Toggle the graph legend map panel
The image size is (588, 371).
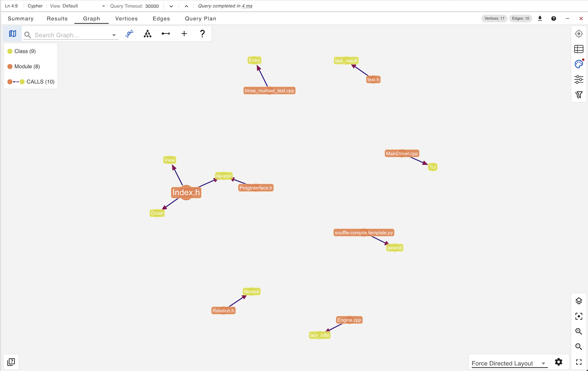(x=13, y=34)
